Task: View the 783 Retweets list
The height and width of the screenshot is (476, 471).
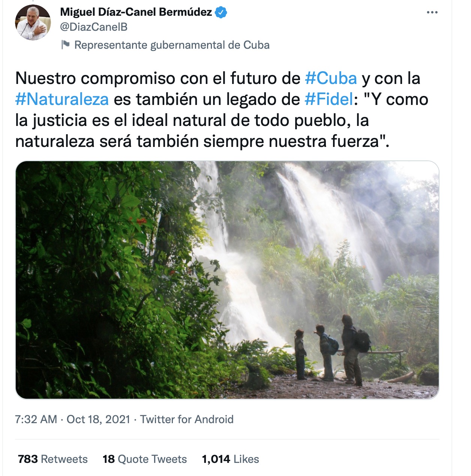Action: 53,459
